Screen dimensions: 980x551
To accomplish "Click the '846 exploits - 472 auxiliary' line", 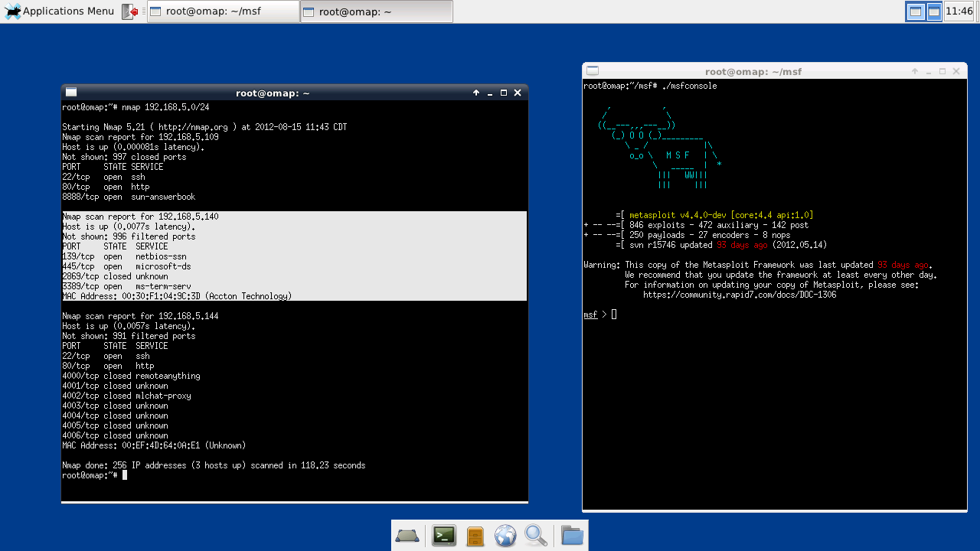I will (696, 225).
